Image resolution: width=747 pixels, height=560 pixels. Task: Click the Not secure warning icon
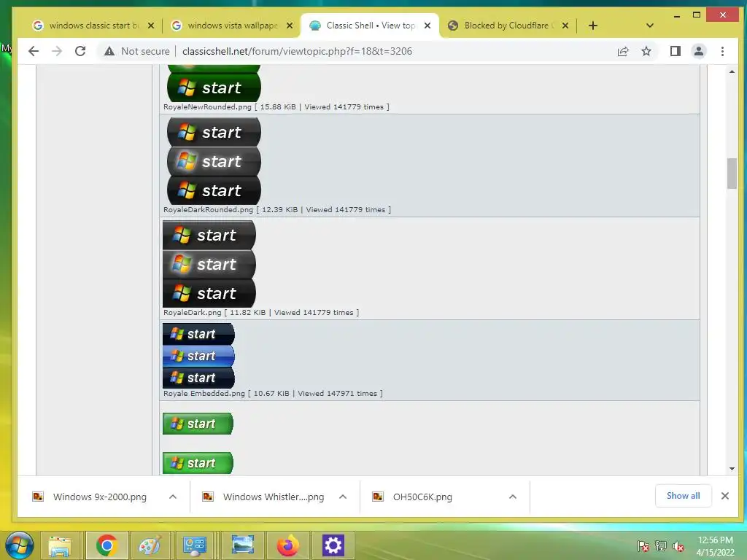click(x=109, y=51)
